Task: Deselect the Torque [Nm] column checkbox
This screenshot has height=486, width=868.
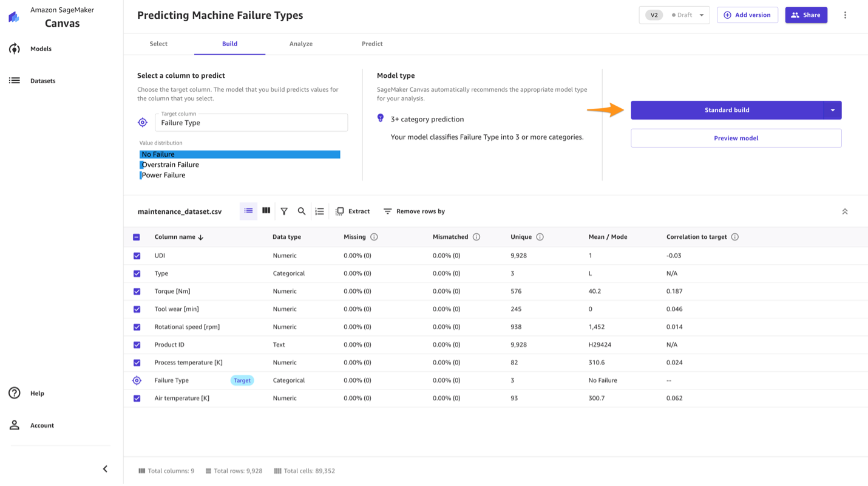Action: click(x=137, y=292)
